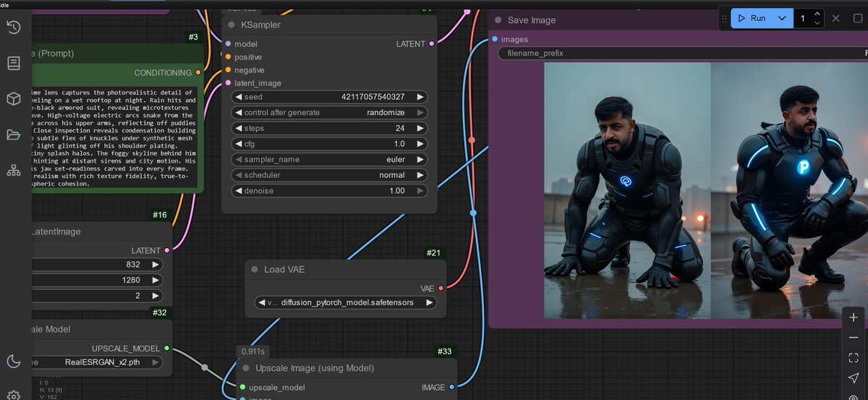This screenshot has height=400, width=868.
Task: Collapse the Save Image node via its dot
Action: (x=498, y=20)
